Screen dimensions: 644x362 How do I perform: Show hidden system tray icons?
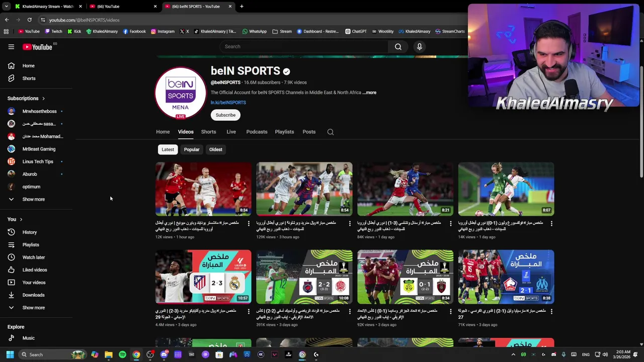point(513,354)
